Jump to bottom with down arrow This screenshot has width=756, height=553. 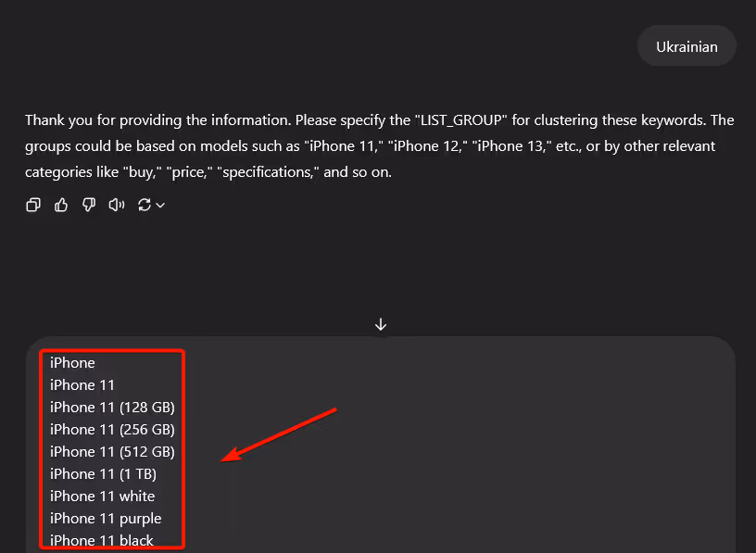coord(381,324)
